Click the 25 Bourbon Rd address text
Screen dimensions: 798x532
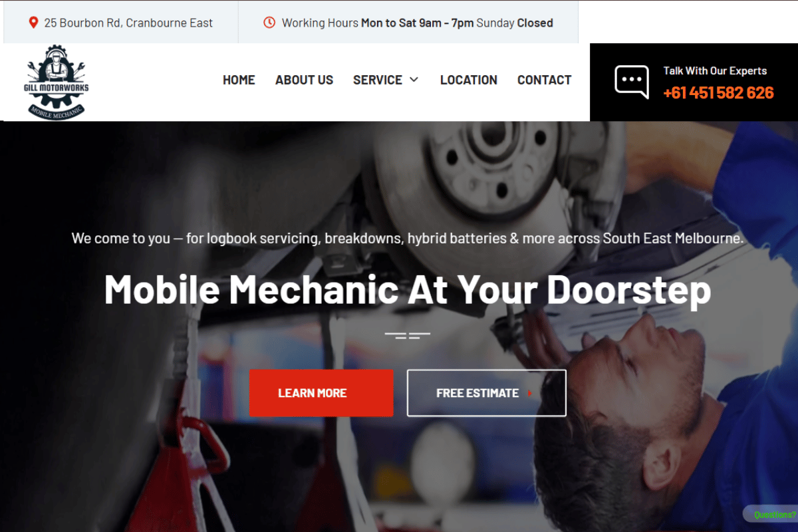(x=128, y=23)
